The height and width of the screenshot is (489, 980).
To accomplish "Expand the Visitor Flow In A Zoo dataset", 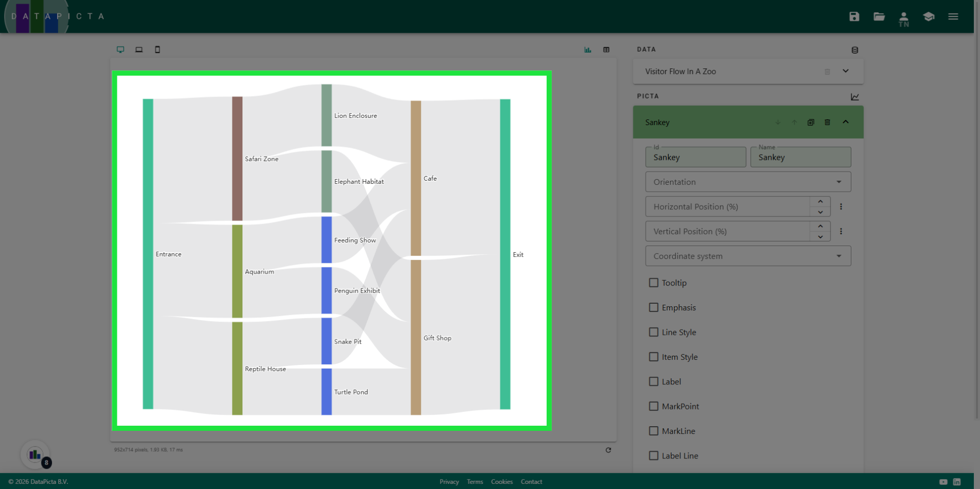I will pyautogui.click(x=845, y=71).
